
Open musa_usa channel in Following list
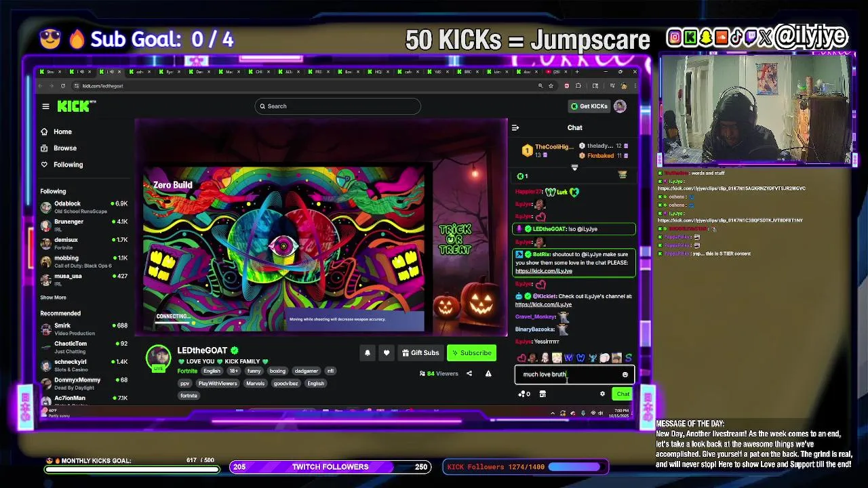coord(83,279)
